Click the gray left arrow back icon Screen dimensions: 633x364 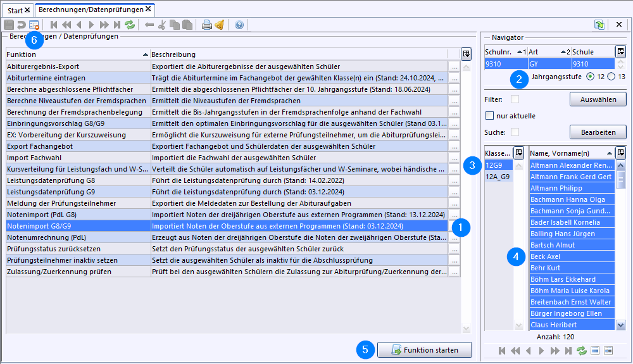(x=149, y=25)
